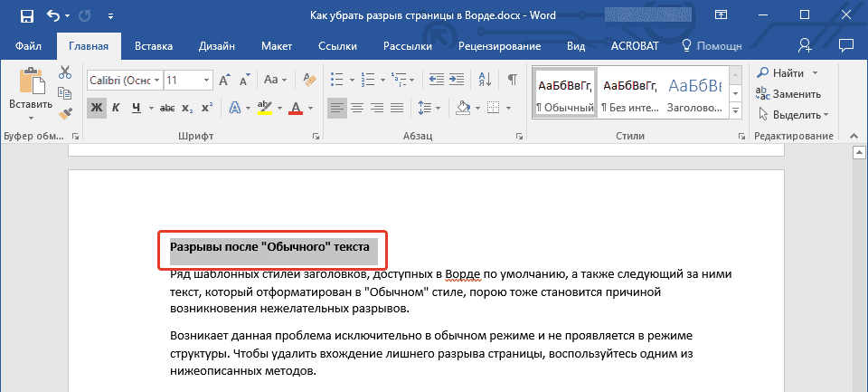Open the Выделить select dropdown
Image resolution: width=868 pixels, height=392 pixels.
793,115
